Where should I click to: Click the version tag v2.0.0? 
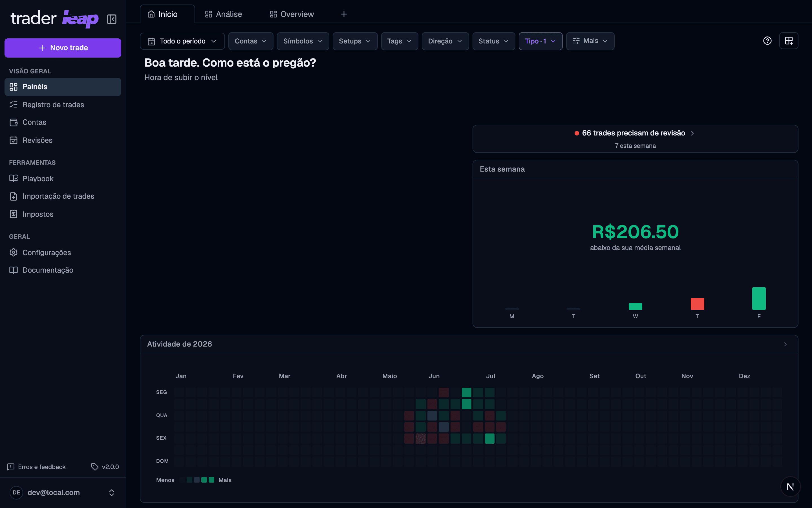pyautogui.click(x=105, y=467)
